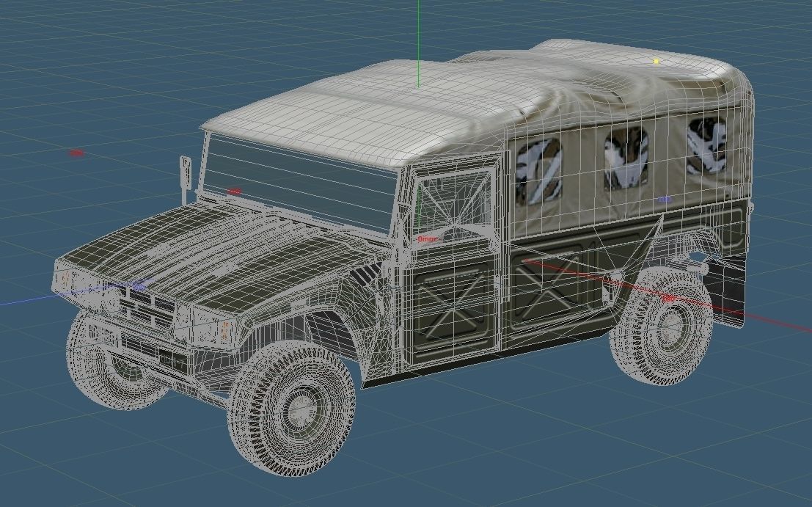Click the green vertical axis line above the roof
Image resolution: width=812 pixels, height=507 pixels.
point(418,43)
